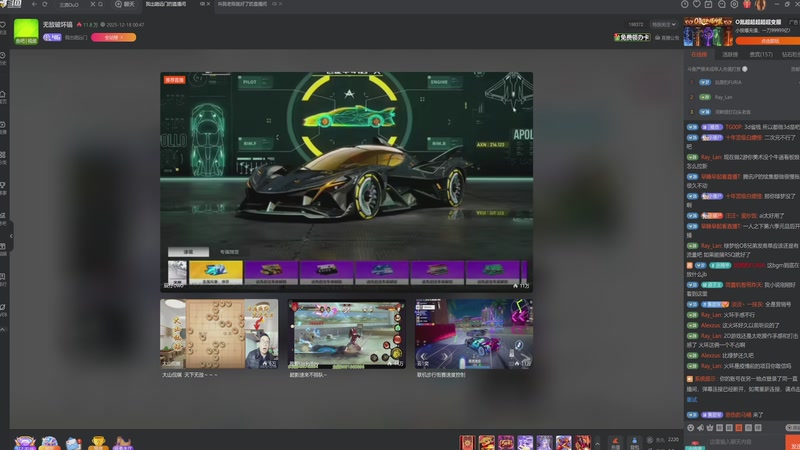Open the orange flame recharge icon in bottom bar

(x=615, y=442)
